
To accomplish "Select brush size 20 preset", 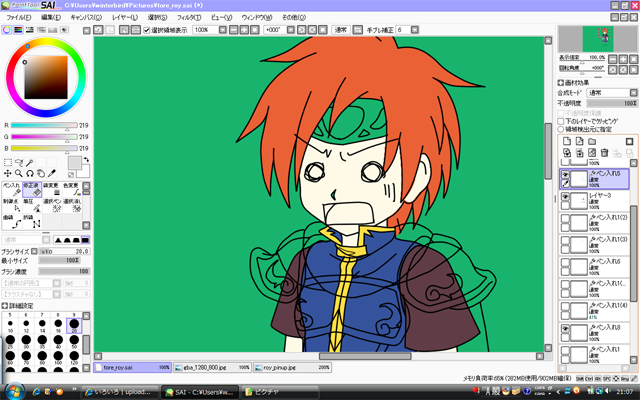I will [74, 326].
